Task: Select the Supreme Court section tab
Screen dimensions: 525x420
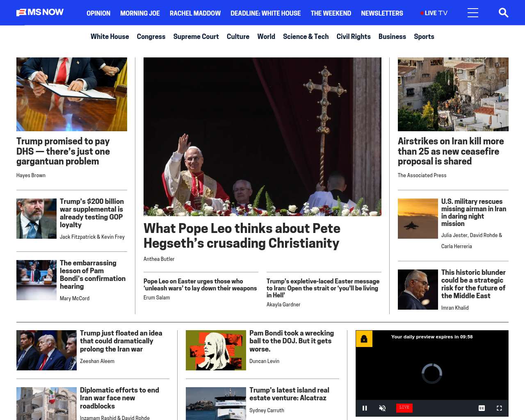Action: pos(196,37)
